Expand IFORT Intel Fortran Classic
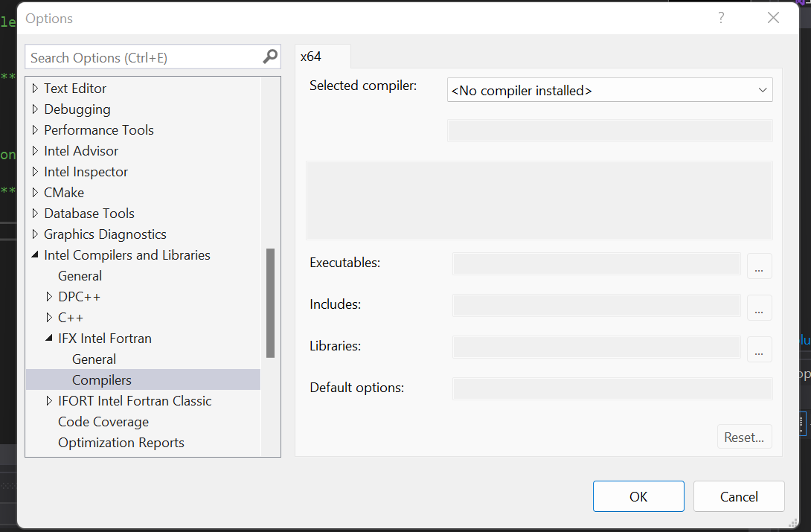811x532 pixels. click(48, 400)
